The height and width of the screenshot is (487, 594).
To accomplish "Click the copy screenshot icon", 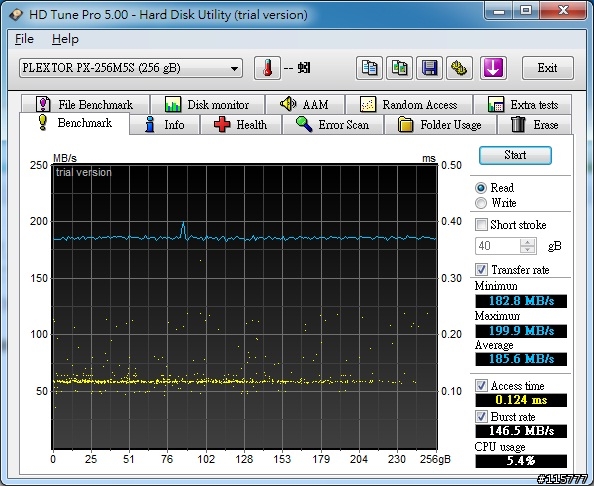I will (399, 68).
